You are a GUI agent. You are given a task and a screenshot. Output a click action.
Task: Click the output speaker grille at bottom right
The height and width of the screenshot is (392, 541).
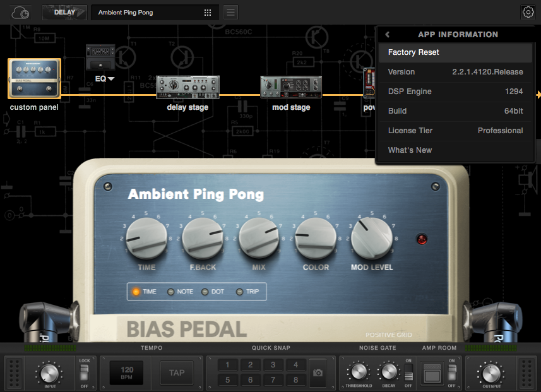(526, 373)
